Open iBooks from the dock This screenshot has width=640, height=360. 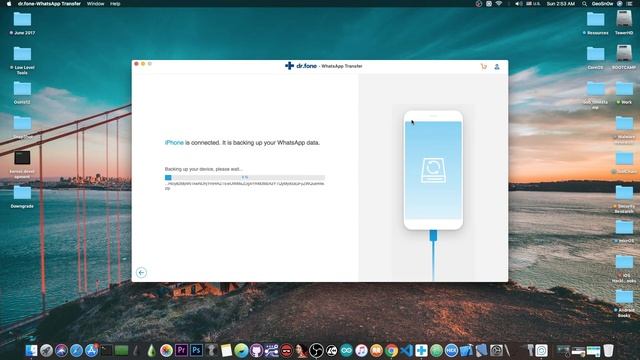coord(376,350)
